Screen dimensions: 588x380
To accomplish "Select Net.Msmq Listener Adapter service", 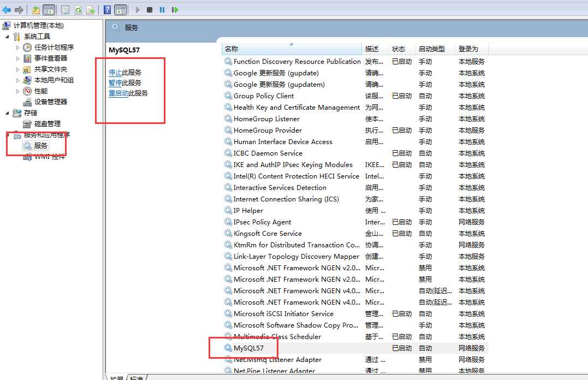I will click(x=278, y=359).
